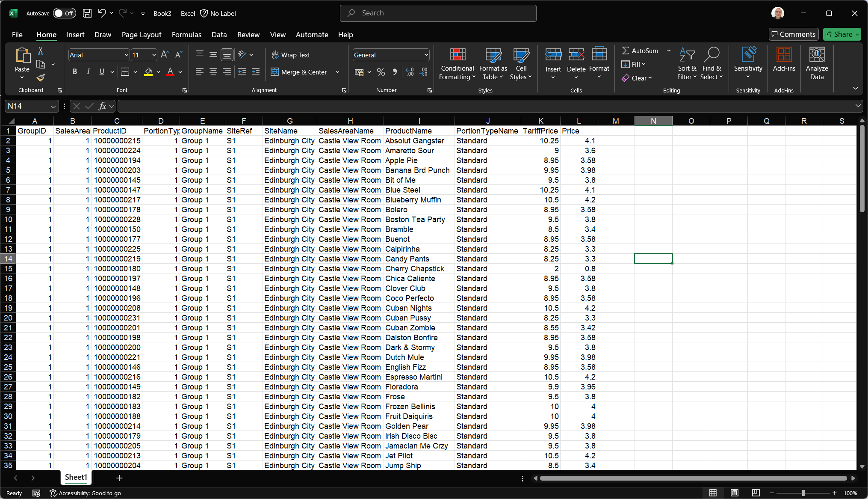This screenshot has width=868, height=499.
Task: Open the Data ribbon tab
Action: pos(219,35)
